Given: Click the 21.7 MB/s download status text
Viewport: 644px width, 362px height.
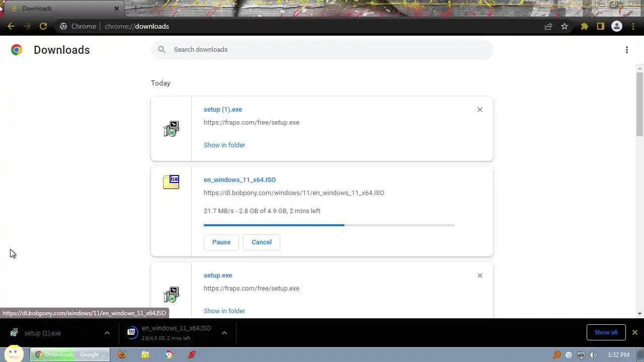Looking at the screenshot, I should [x=262, y=211].
